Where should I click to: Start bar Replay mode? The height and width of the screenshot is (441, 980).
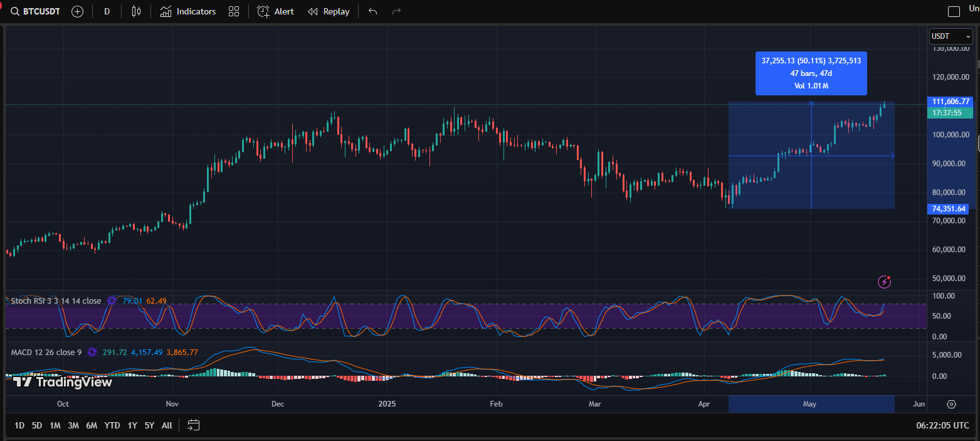[x=329, y=11]
